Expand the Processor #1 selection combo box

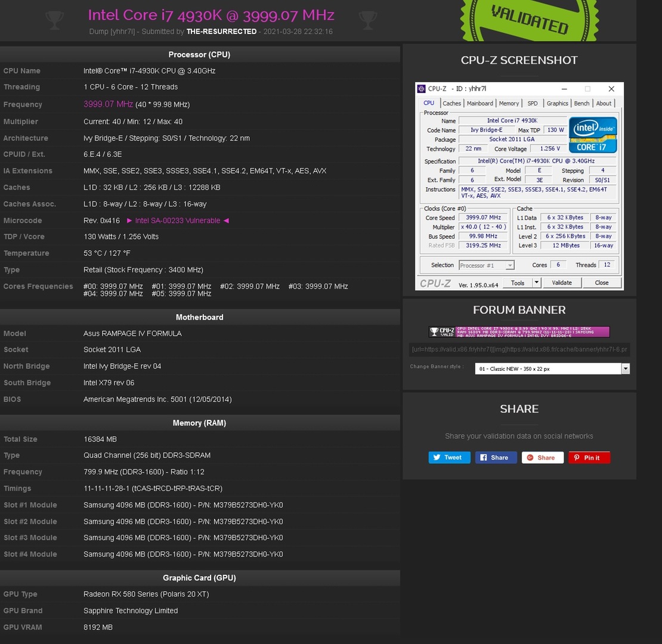pyautogui.click(x=487, y=265)
